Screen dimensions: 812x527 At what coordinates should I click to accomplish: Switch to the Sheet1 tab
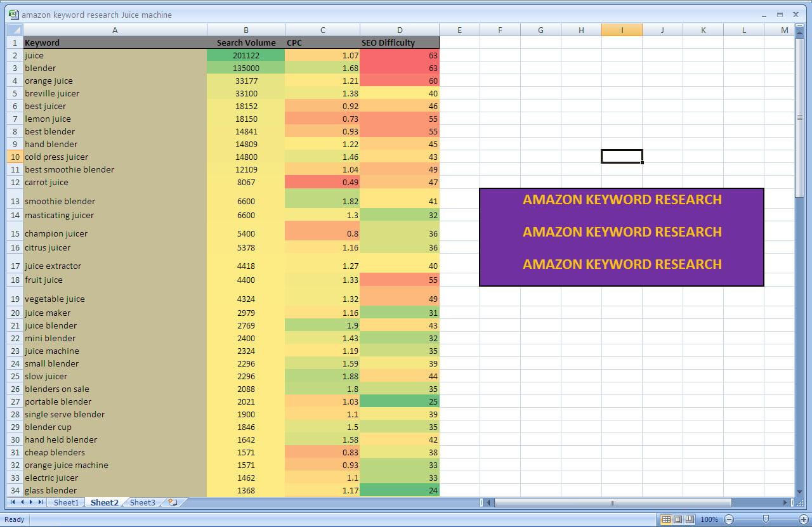[x=66, y=502]
